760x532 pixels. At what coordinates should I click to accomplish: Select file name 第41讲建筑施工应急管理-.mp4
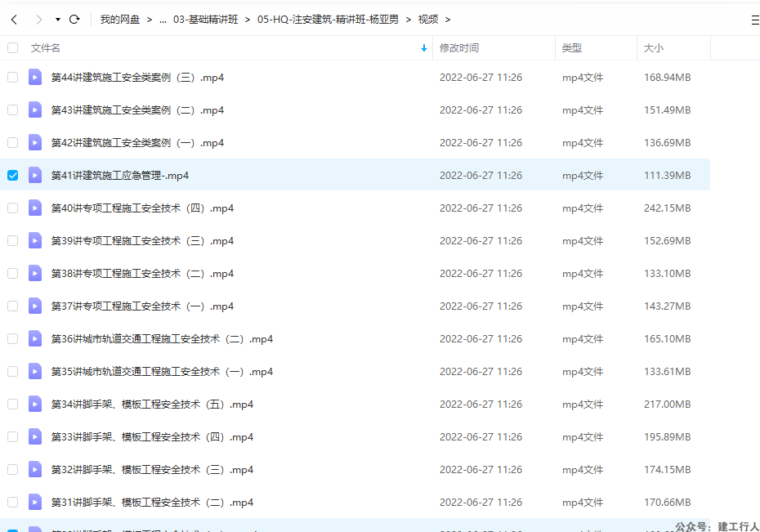click(x=119, y=176)
